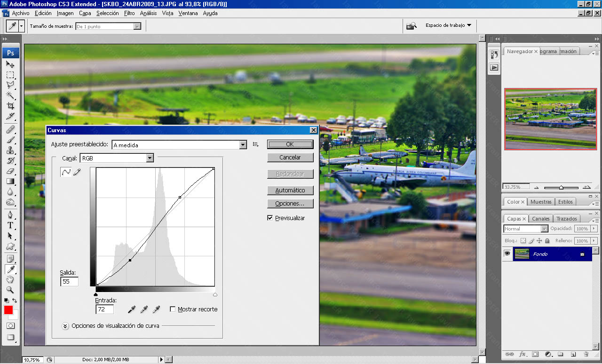Click the pencil draw-curve icon in Curvas
602x364 pixels.
coord(77,172)
